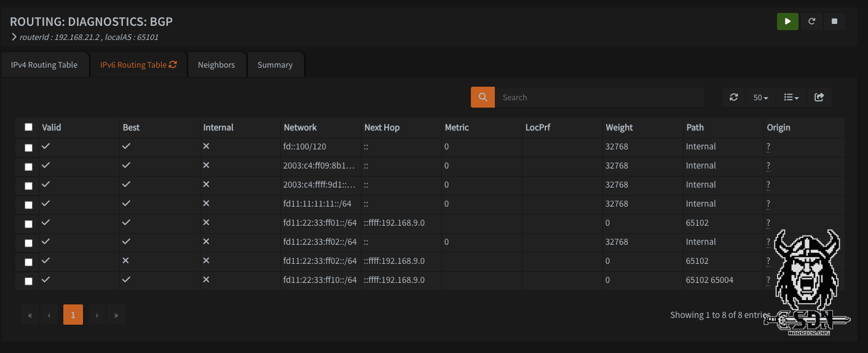Export the table data
This screenshot has height=353, width=868.
[x=819, y=97]
